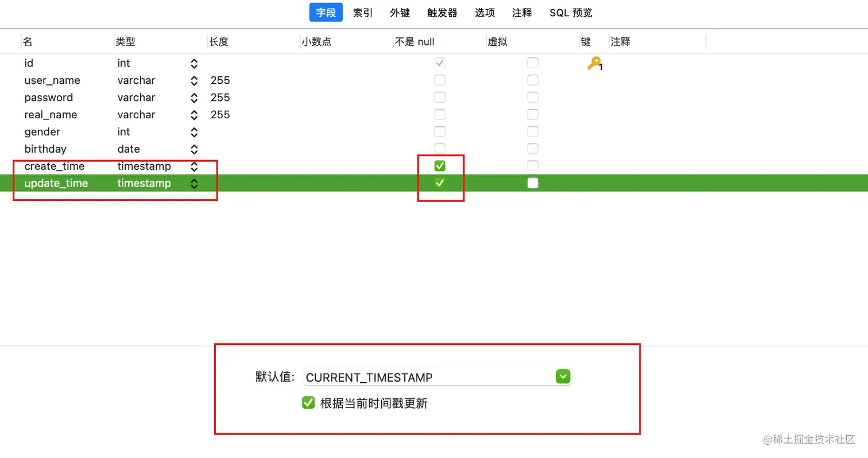The width and height of the screenshot is (868, 458).
Task: Select the user_name field name
Action: pos(52,80)
